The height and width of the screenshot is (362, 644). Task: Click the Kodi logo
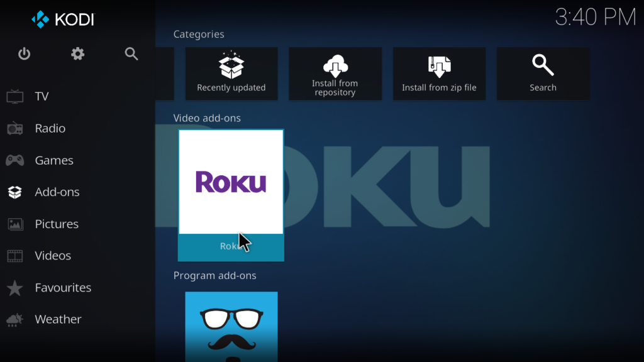pos(63,19)
